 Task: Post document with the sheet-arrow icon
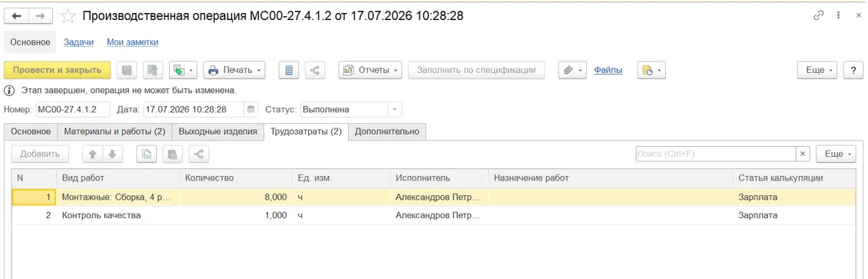(x=154, y=70)
